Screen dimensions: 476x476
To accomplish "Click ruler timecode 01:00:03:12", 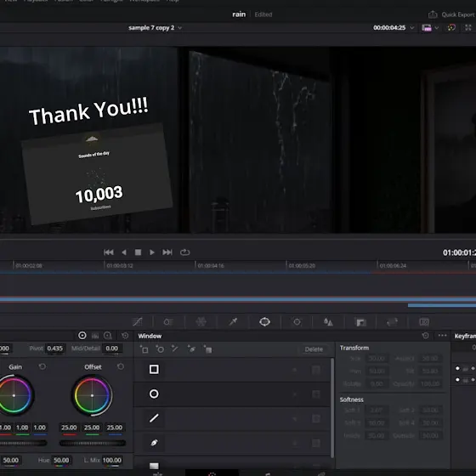I will tap(120, 265).
